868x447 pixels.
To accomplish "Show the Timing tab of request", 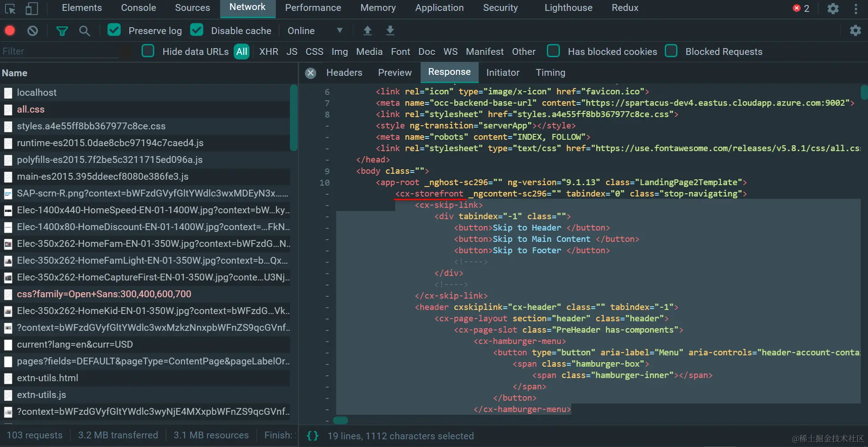I will (550, 73).
